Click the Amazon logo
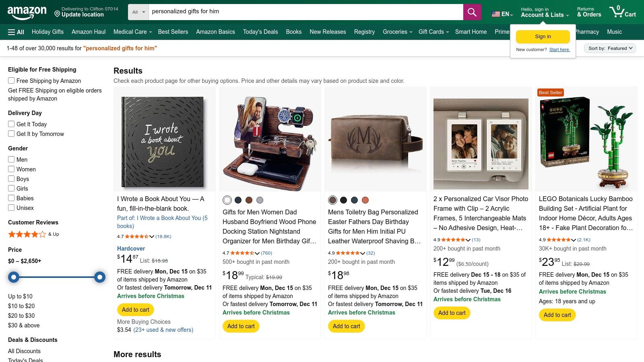 click(27, 12)
